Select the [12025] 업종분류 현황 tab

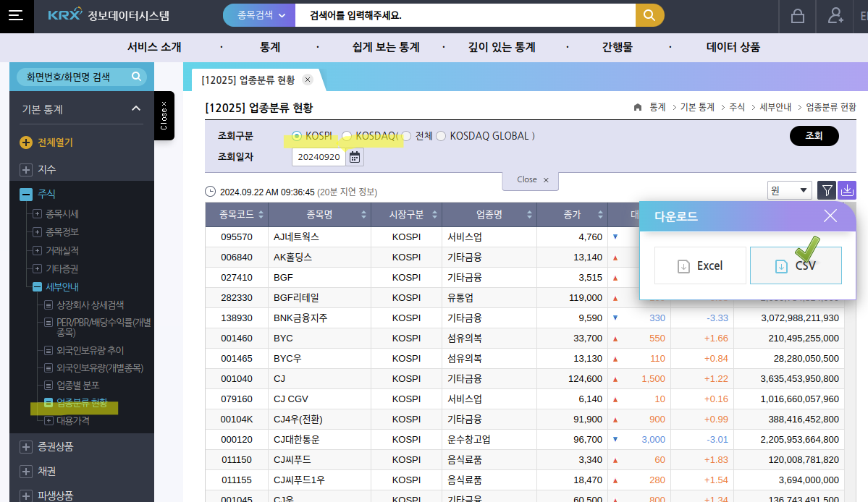248,80
